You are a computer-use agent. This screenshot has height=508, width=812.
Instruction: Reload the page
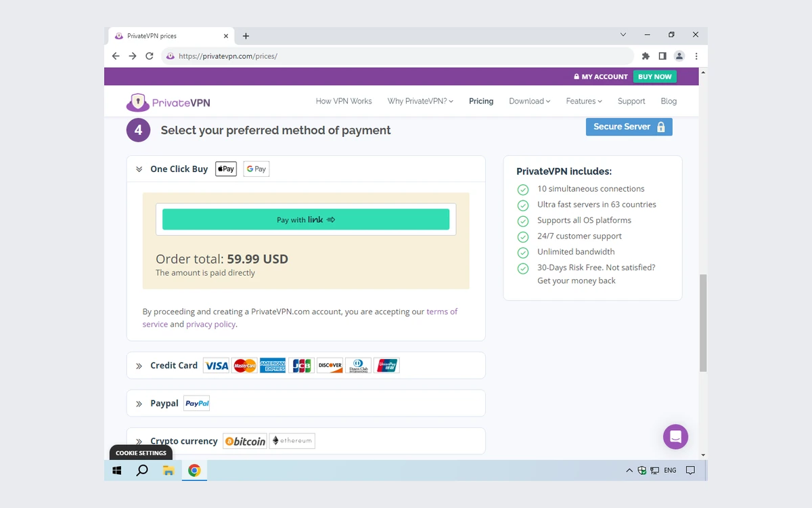coord(150,56)
